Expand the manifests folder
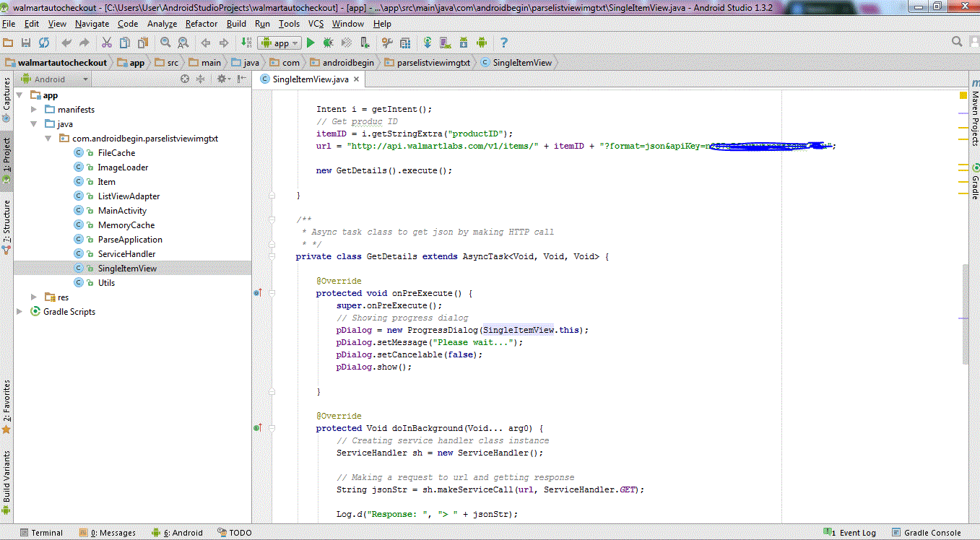Viewport: 980px width, 540px height. (x=34, y=110)
